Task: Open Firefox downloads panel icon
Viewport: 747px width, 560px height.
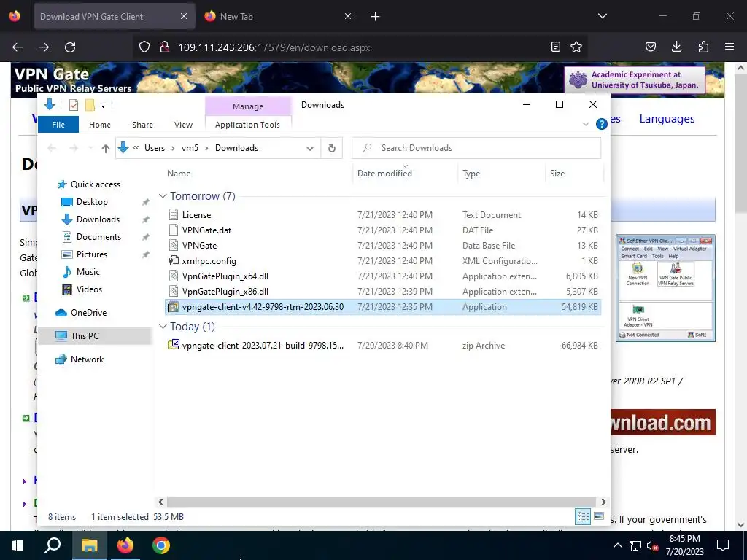Action: [x=676, y=47]
